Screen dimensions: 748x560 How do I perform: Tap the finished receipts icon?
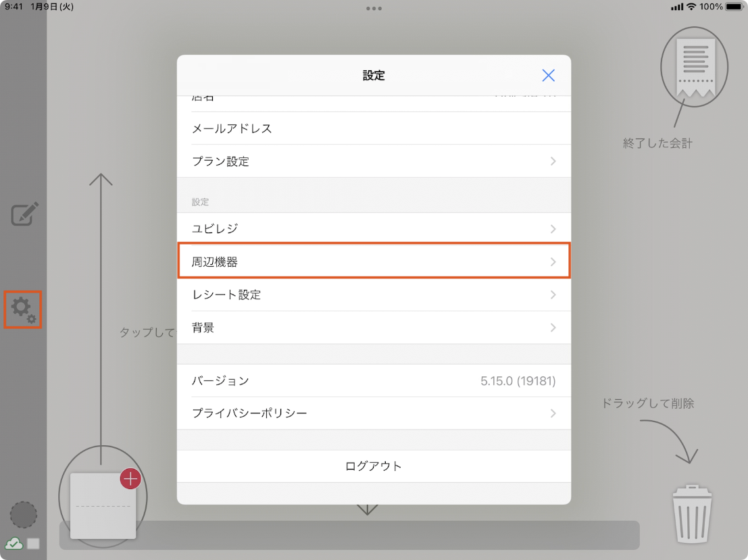click(694, 67)
